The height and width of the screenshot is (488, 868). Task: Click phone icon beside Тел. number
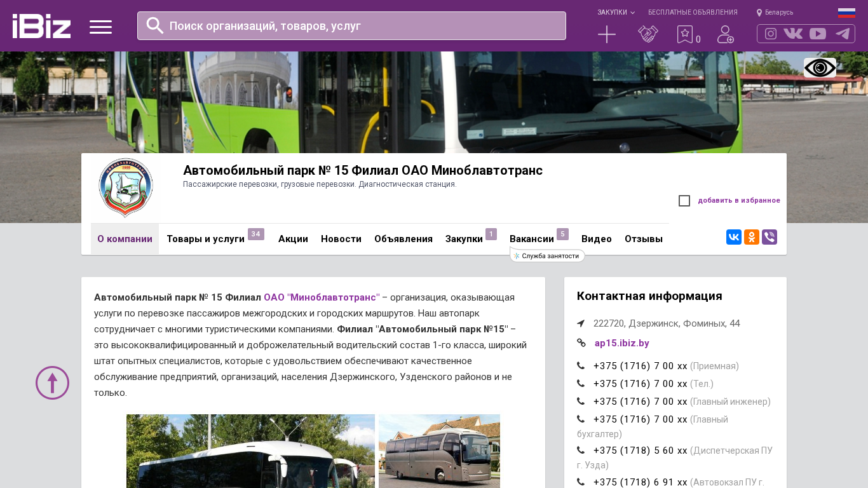tap(581, 384)
